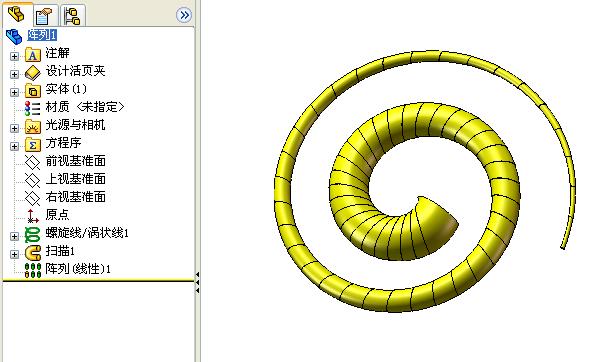Select the 注解 tree label
This screenshot has width=609, height=362.
(57, 53)
